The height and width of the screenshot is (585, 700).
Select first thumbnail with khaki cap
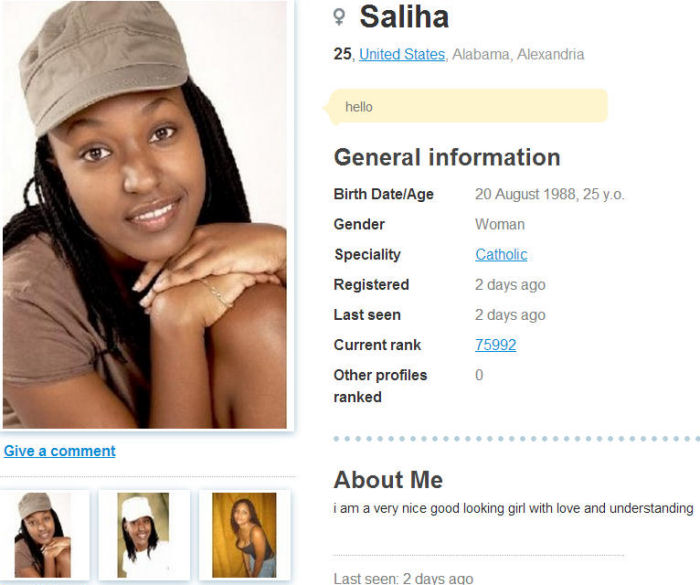(x=43, y=535)
